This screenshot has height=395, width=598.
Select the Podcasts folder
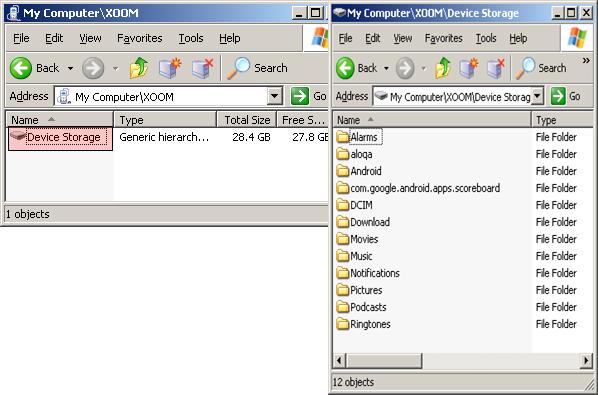362,307
